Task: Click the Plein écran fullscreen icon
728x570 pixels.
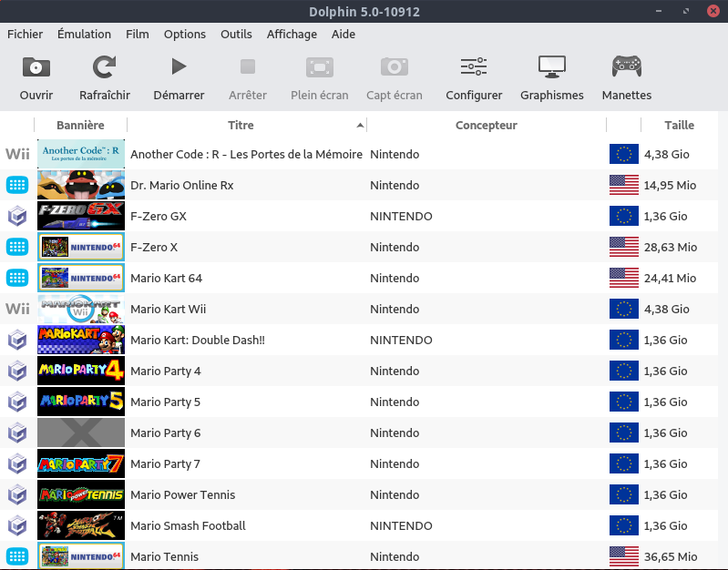Action: [320, 67]
